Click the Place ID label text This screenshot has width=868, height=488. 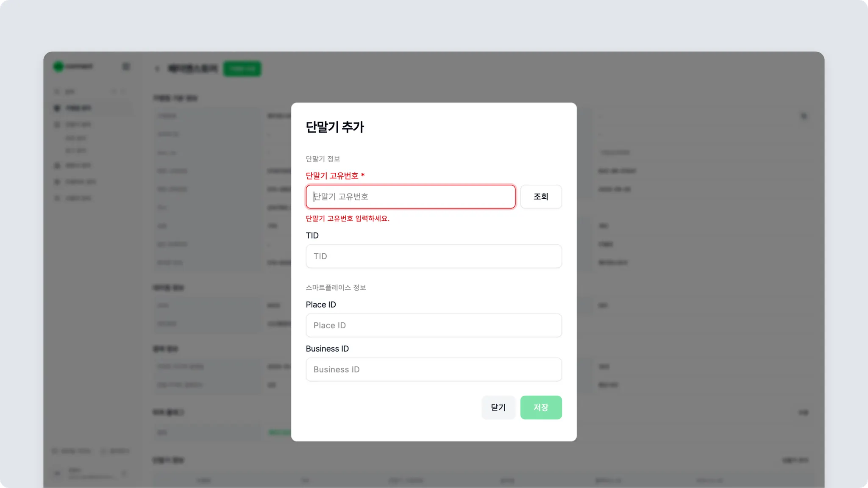(321, 305)
